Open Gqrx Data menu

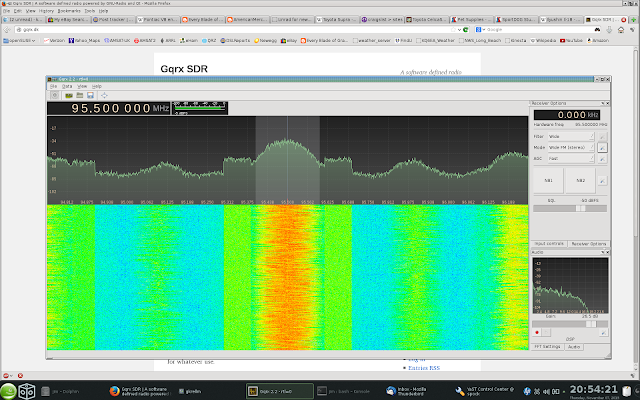click(67, 87)
